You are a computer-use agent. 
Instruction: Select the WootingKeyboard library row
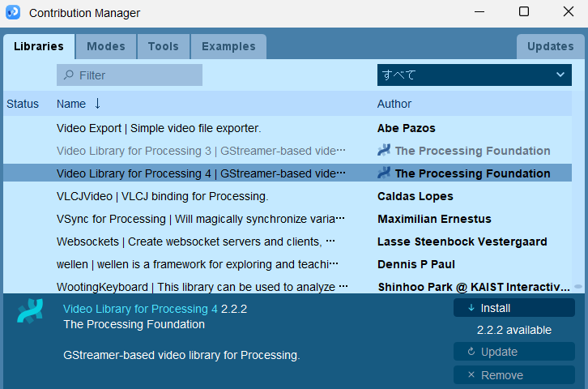point(288,287)
